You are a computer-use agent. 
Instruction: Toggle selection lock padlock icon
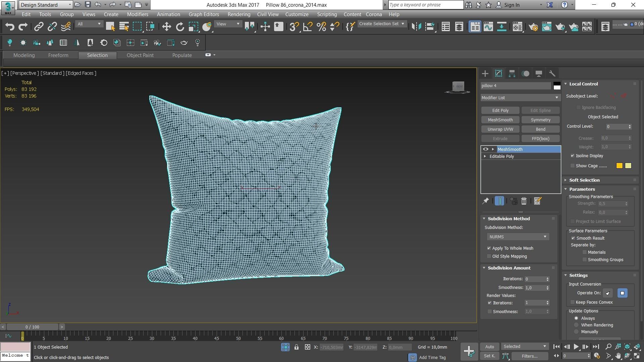click(x=297, y=347)
